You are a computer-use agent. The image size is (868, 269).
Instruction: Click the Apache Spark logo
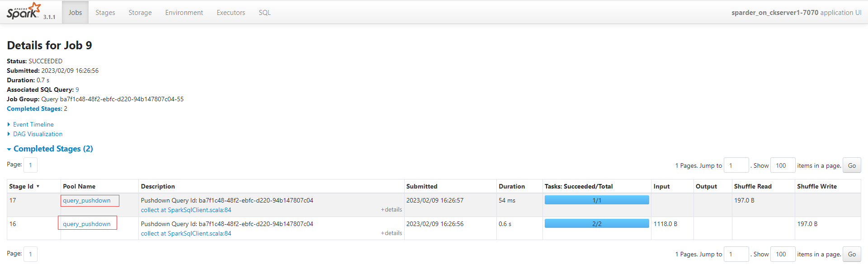tap(24, 11)
